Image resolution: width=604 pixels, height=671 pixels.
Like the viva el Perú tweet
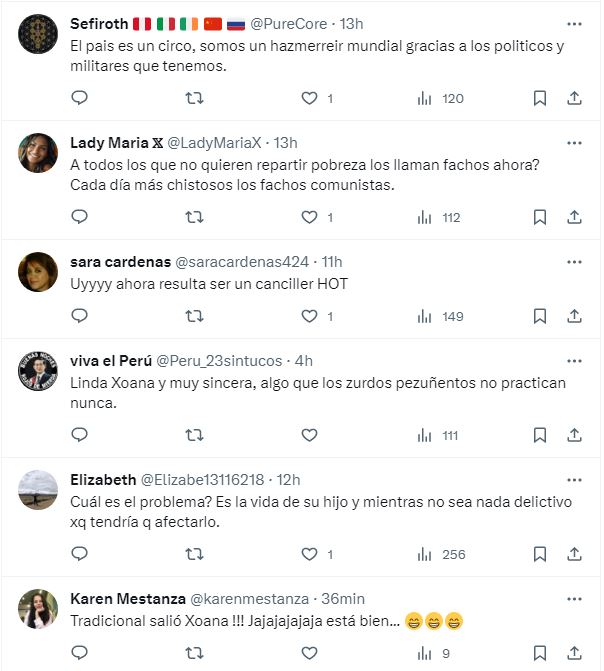point(310,435)
